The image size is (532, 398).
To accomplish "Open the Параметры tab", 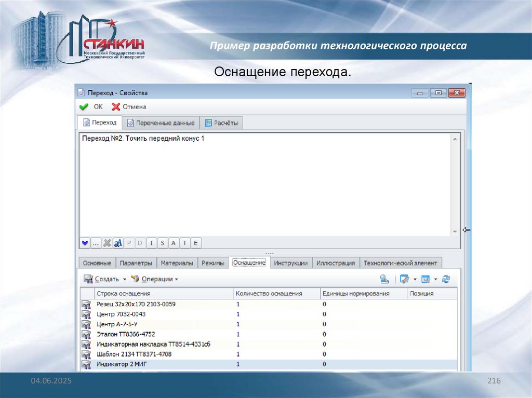I will [136, 263].
